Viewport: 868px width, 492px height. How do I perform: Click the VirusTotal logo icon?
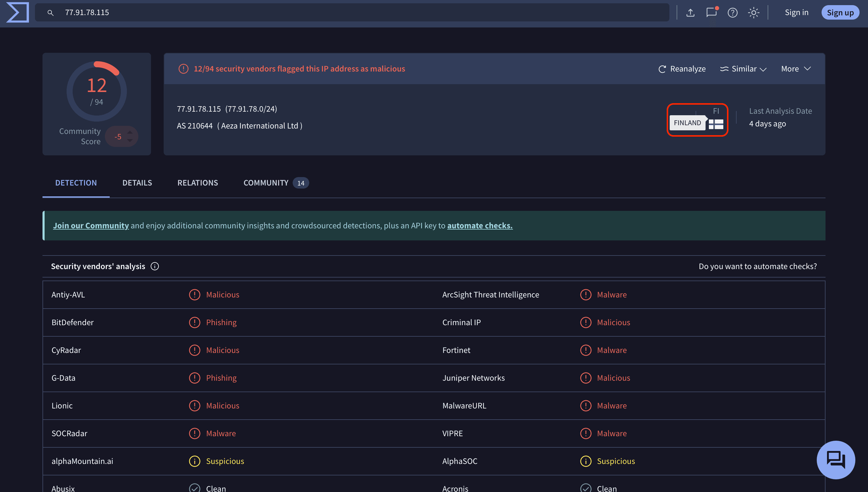(x=17, y=12)
